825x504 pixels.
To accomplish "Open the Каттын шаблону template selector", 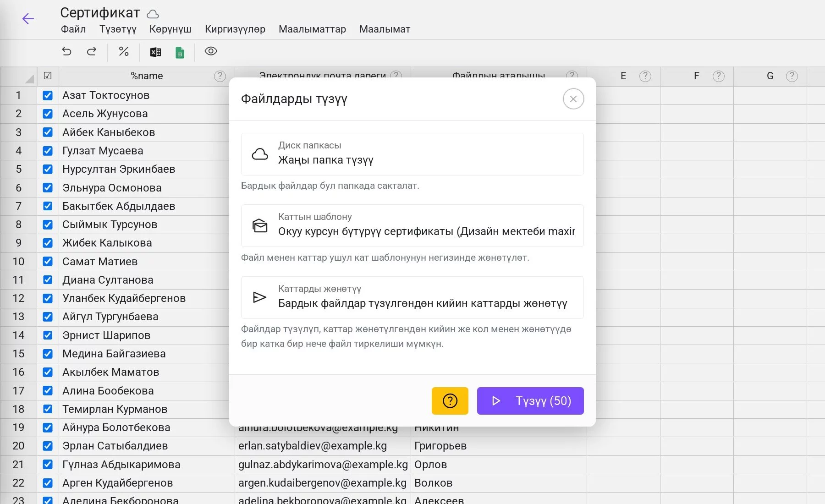I will pyautogui.click(x=412, y=225).
